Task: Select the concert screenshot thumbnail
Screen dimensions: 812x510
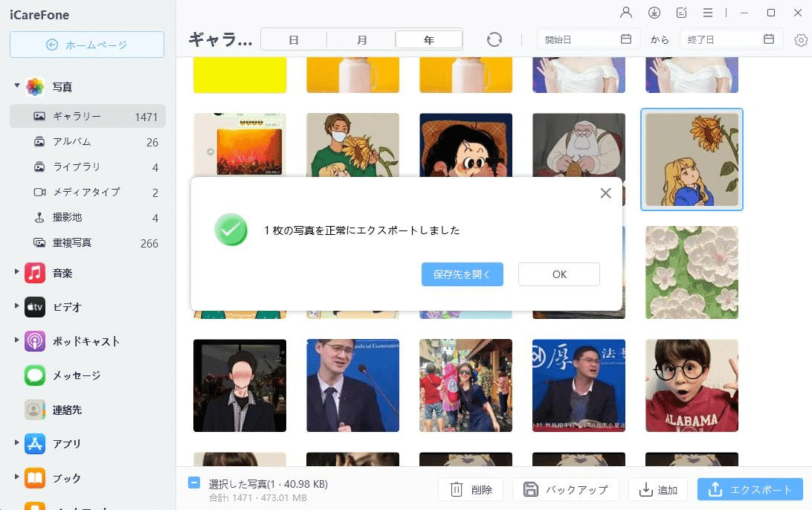Action: click(239, 146)
